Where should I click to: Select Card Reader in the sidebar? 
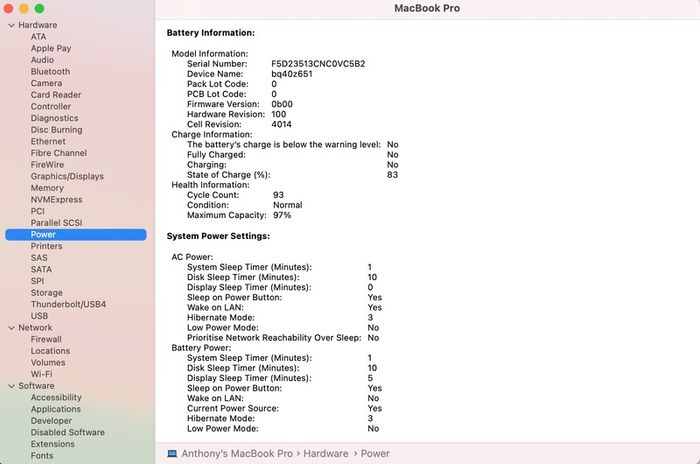point(56,95)
